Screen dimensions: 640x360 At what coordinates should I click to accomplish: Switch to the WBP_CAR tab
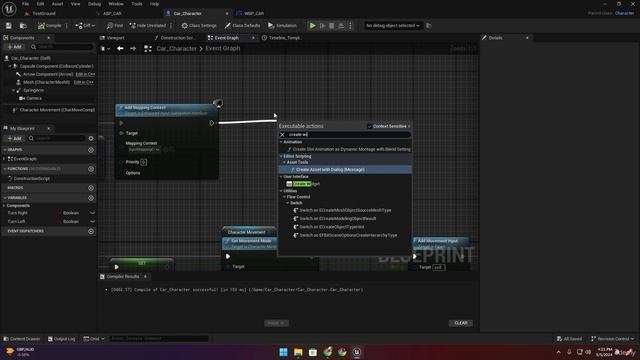coord(254,13)
